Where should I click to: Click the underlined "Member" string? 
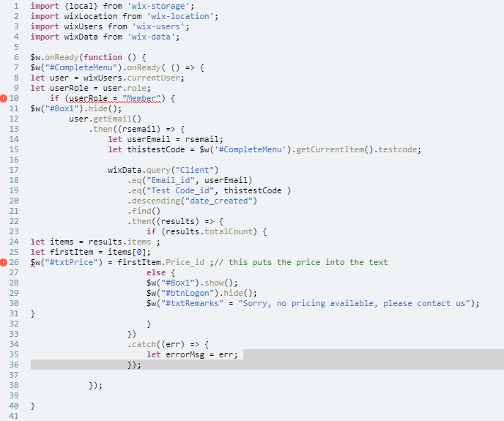[x=141, y=98]
